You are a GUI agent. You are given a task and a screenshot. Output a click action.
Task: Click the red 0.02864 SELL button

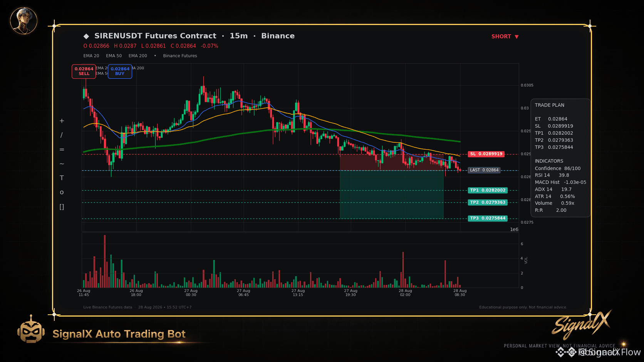pos(84,71)
